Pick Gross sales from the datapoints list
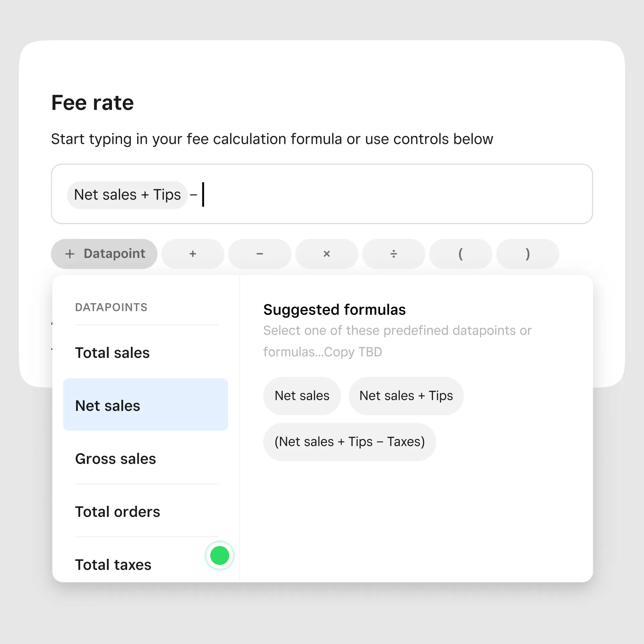The height and width of the screenshot is (644, 644). [x=115, y=459]
